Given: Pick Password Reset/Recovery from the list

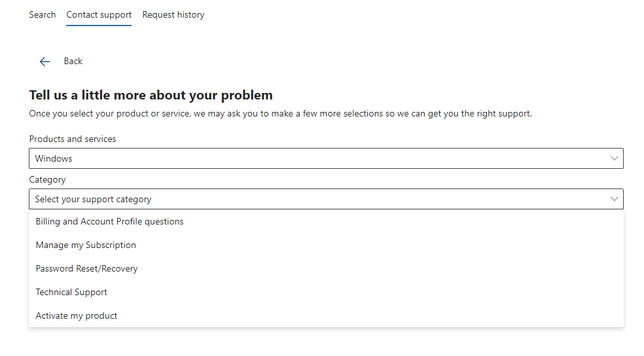Looking at the screenshot, I should [326, 268].
